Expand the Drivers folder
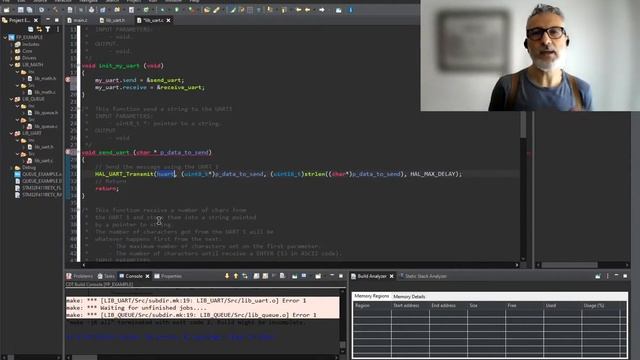The width and height of the screenshot is (640, 360). (x=11, y=58)
